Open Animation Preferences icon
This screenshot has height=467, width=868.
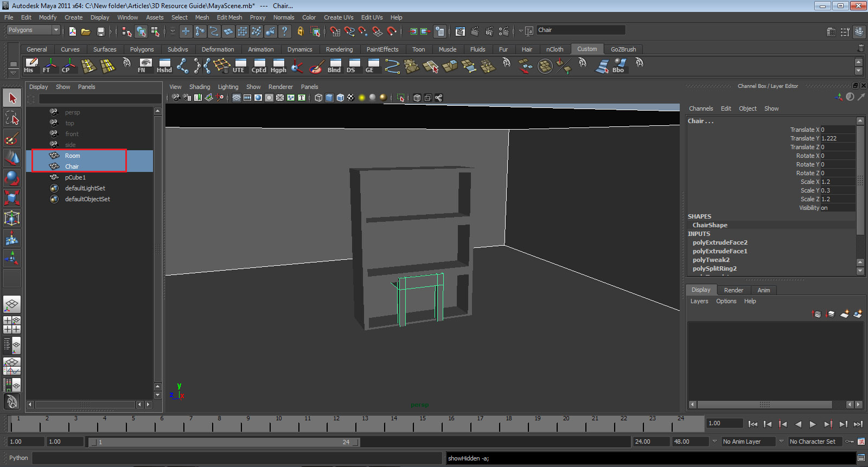(861, 442)
